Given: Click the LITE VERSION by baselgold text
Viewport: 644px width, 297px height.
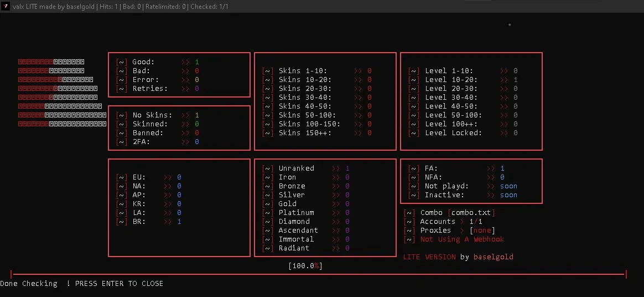Looking at the screenshot, I should coord(458,257).
